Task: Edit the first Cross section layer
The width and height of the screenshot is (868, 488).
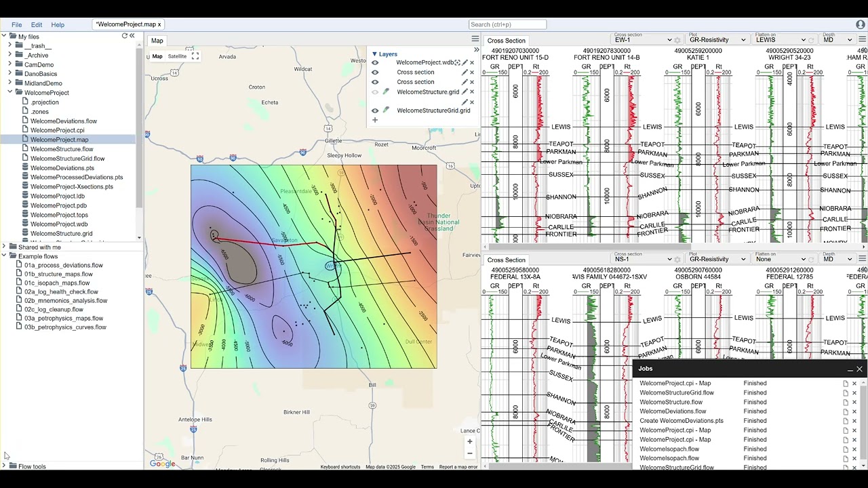Action: point(465,73)
